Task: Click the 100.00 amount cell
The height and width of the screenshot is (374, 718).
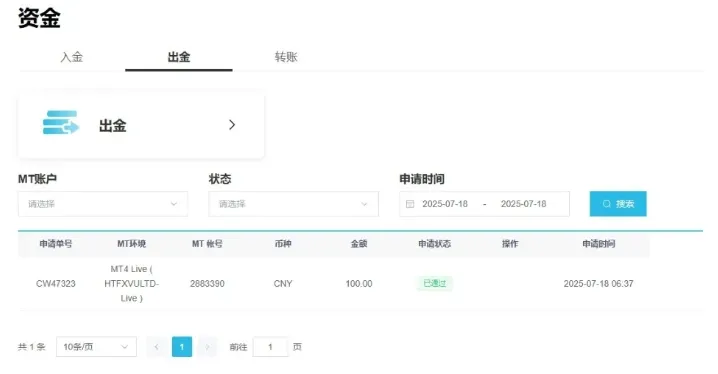Action: 359,283
